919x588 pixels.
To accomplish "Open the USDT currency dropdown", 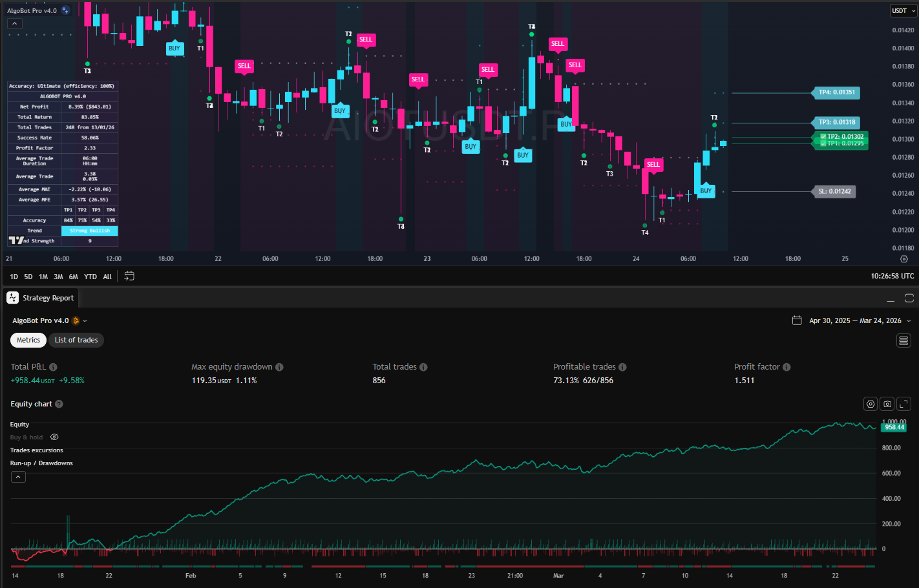I will [903, 11].
